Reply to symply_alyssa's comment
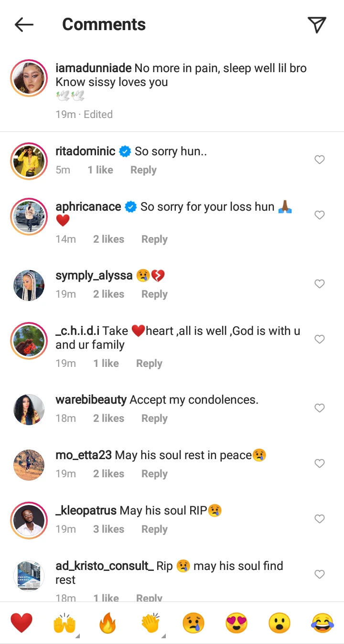Screen dimensions: 344x644 pyautogui.click(x=154, y=294)
